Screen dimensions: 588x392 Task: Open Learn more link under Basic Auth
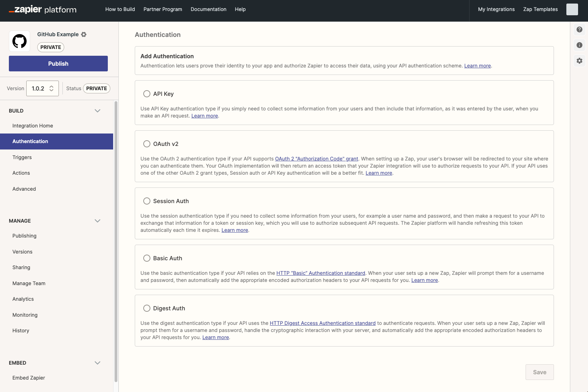tap(425, 280)
